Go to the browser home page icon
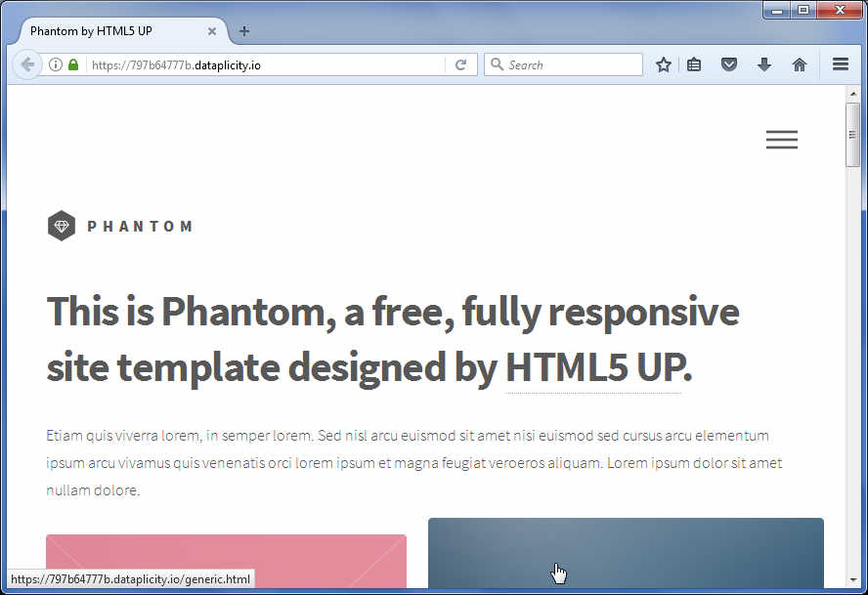 pyautogui.click(x=800, y=65)
